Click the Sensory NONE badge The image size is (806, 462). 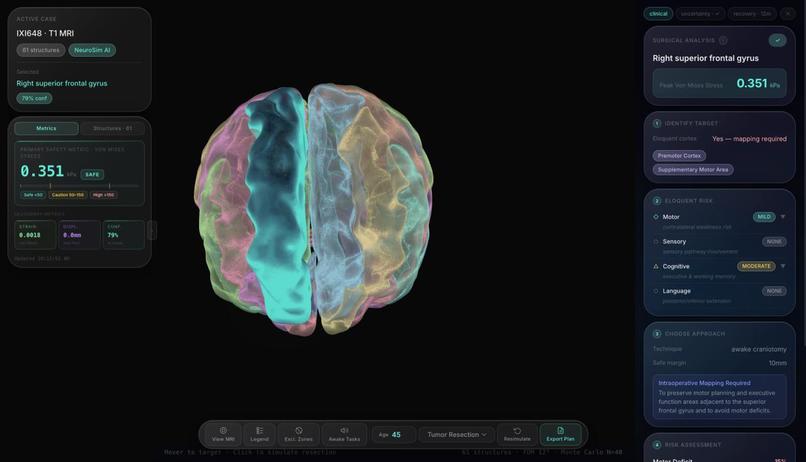click(774, 242)
